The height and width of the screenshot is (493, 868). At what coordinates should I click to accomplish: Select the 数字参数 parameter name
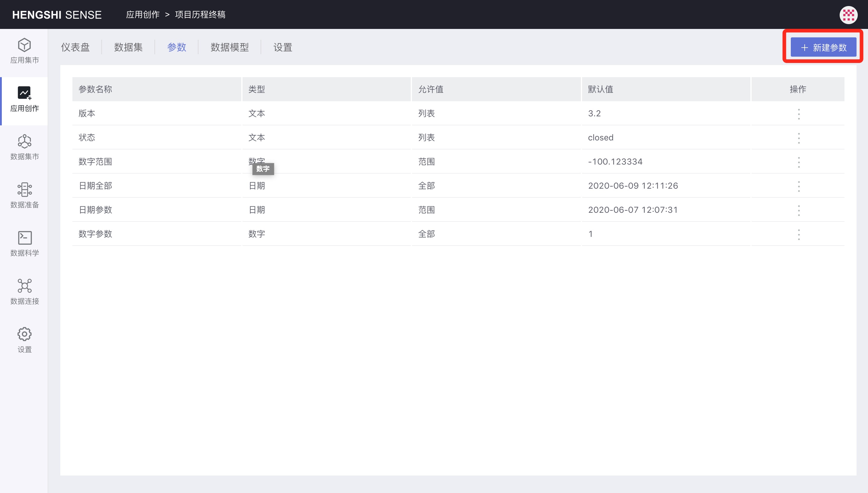(95, 234)
